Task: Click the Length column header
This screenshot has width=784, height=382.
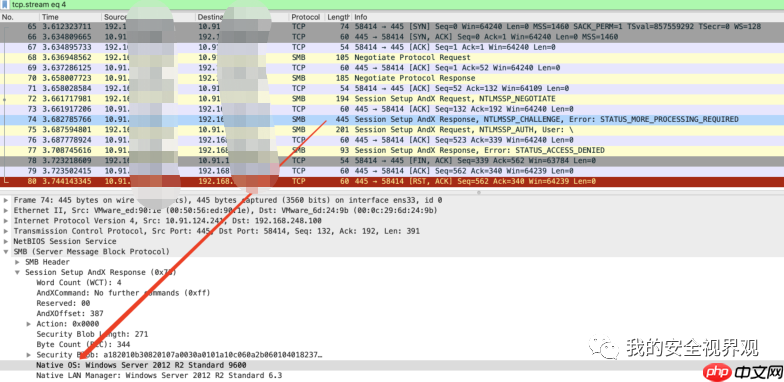Action: click(x=339, y=17)
